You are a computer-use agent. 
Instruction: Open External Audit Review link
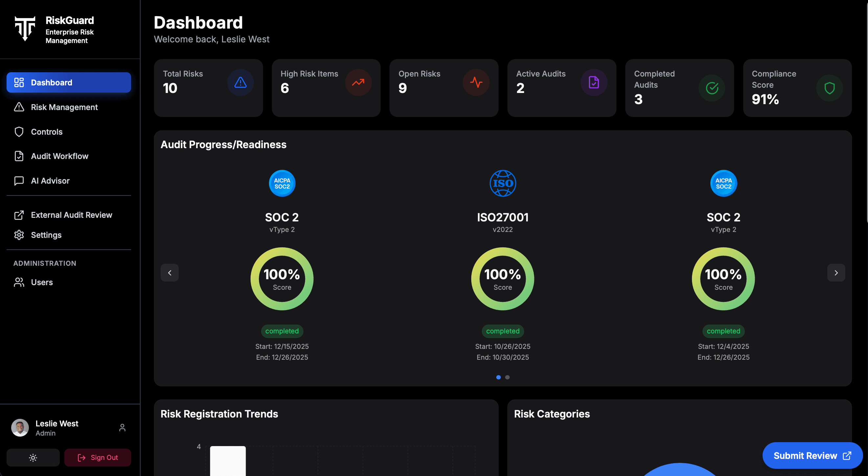click(69, 215)
